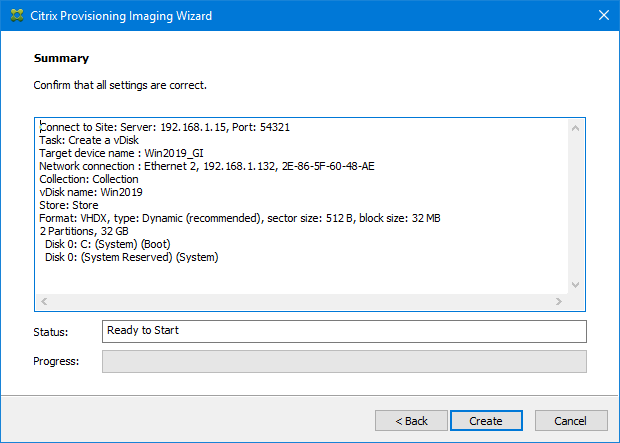Viewport: 620px width, 443px height.
Task: Select the 'Store: Store' line
Action: click(69, 205)
